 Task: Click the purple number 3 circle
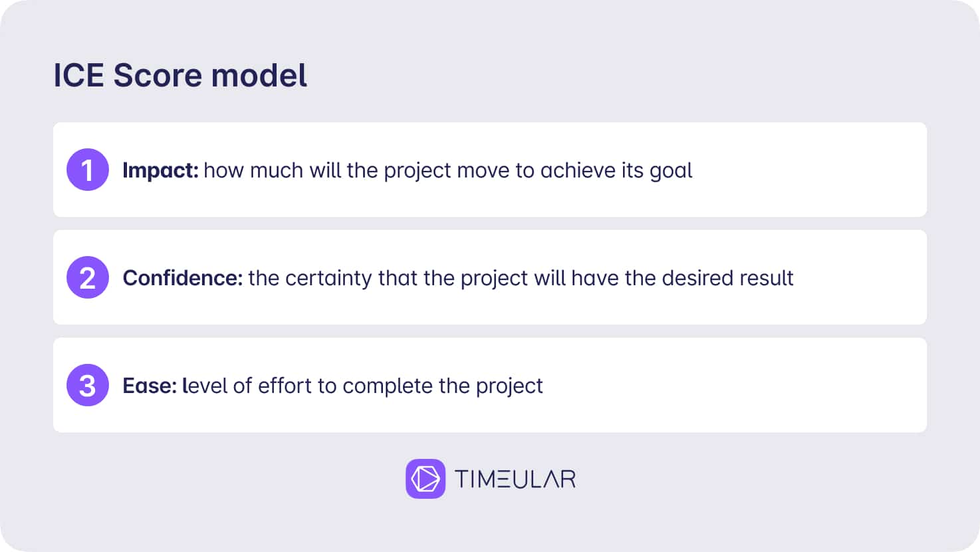(x=88, y=385)
